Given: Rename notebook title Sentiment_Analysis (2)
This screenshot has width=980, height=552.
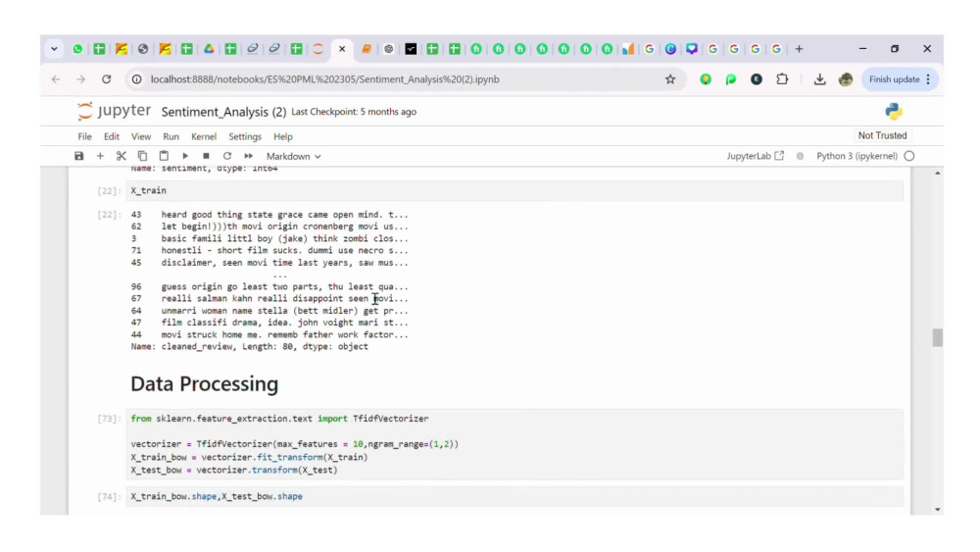Looking at the screenshot, I should pos(223,112).
